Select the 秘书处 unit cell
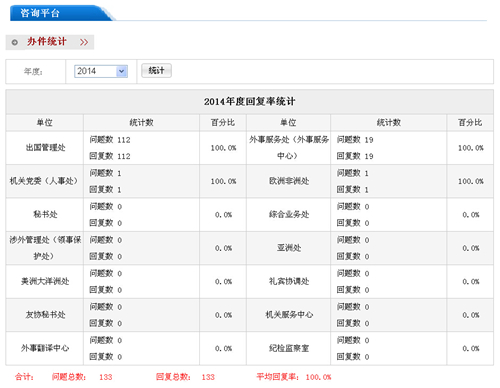500x388 pixels. click(45, 215)
